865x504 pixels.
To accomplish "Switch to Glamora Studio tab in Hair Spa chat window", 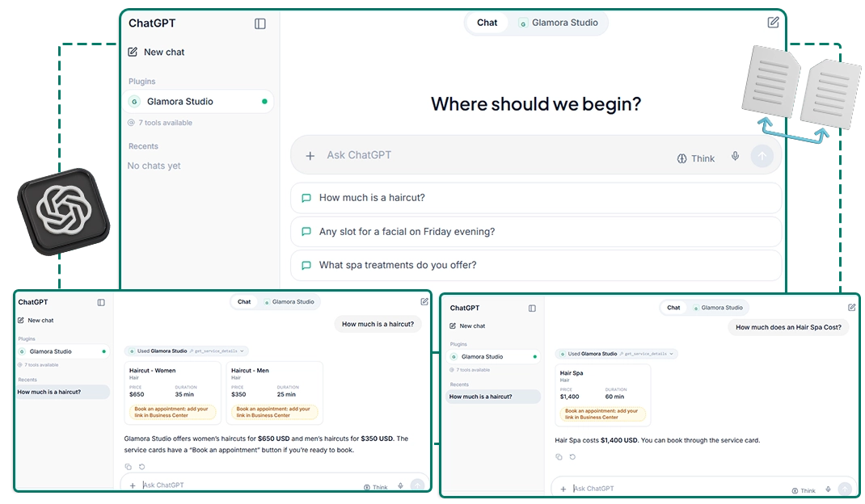I will (x=718, y=308).
